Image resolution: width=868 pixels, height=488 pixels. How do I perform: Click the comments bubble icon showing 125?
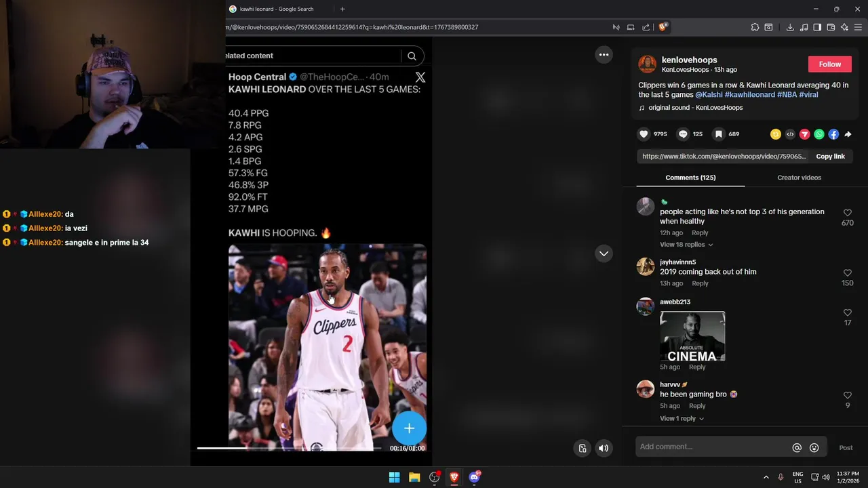click(683, 134)
